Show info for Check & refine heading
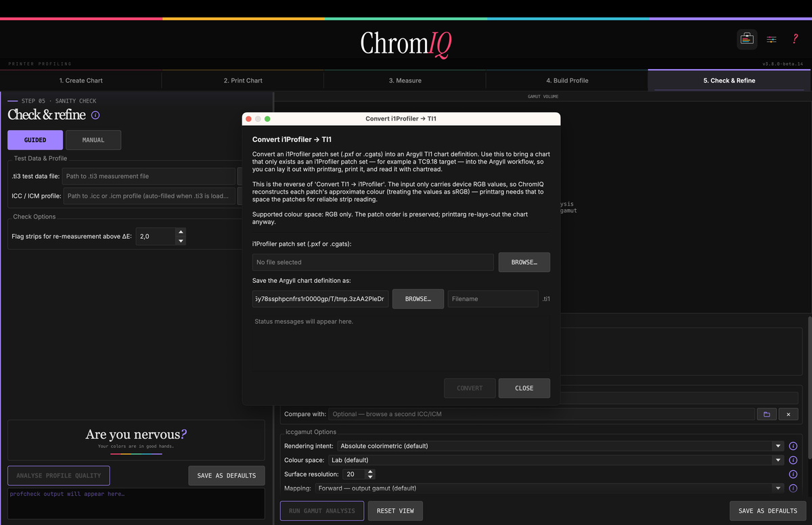Viewport: 812px width, 525px height. point(95,115)
